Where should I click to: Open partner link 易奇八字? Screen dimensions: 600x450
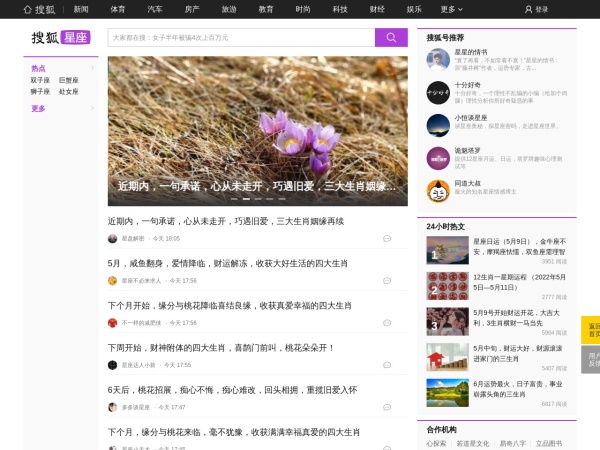tap(513, 443)
